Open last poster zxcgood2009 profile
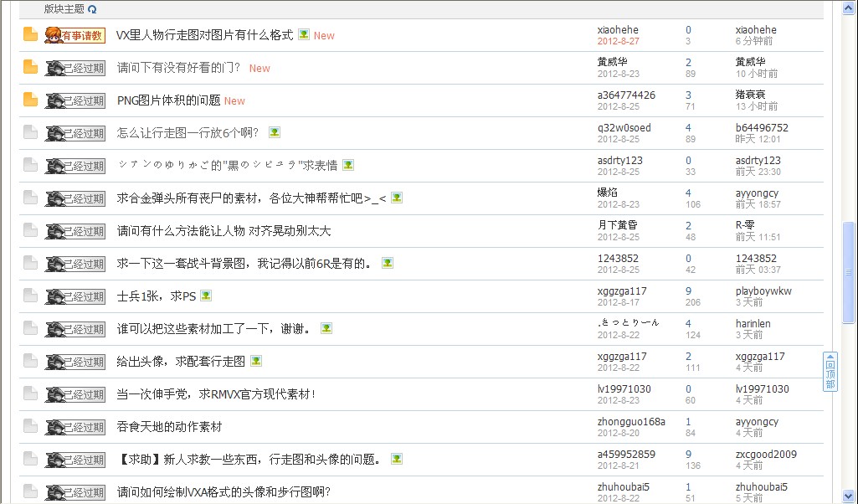Screen dimensions: 858x504 click(x=766, y=455)
